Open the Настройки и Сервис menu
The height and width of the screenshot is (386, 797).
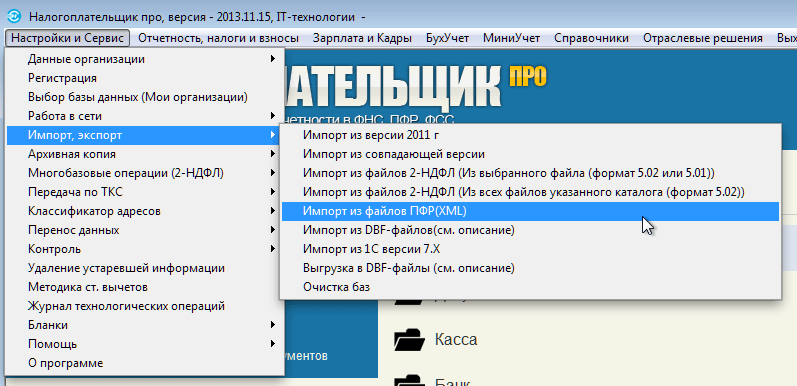coord(68,38)
